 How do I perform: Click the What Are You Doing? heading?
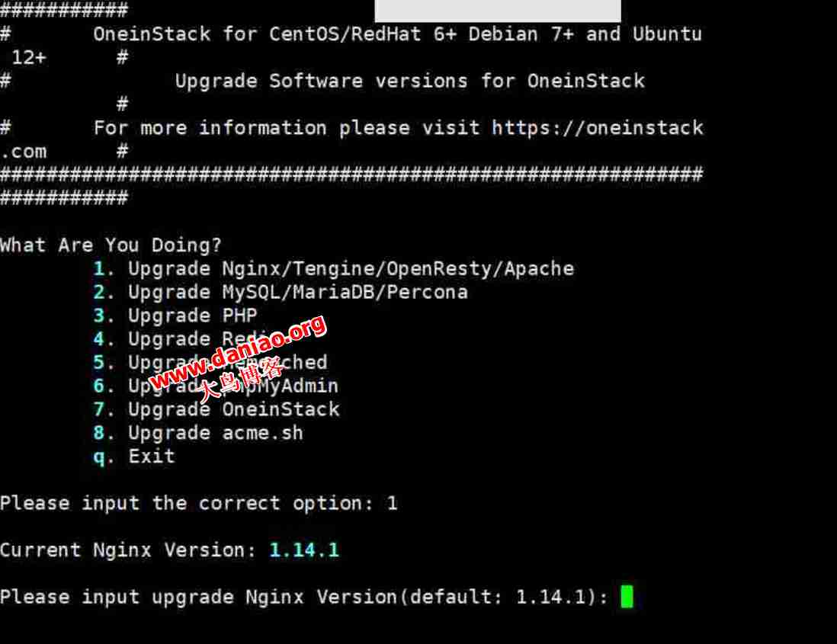[111, 245]
